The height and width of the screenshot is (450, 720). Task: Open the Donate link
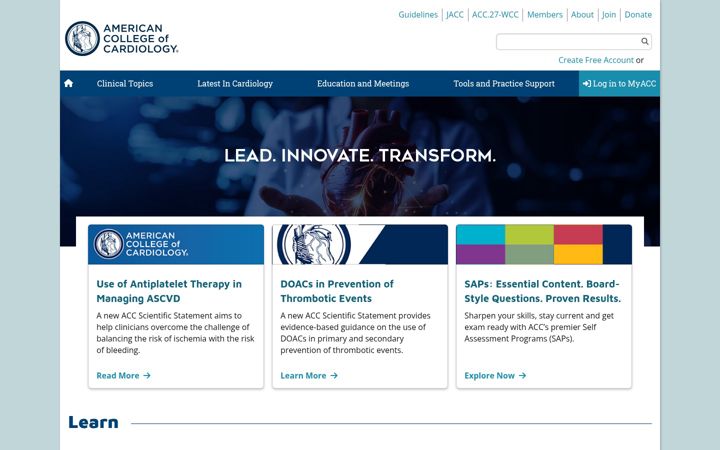[x=638, y=15]
